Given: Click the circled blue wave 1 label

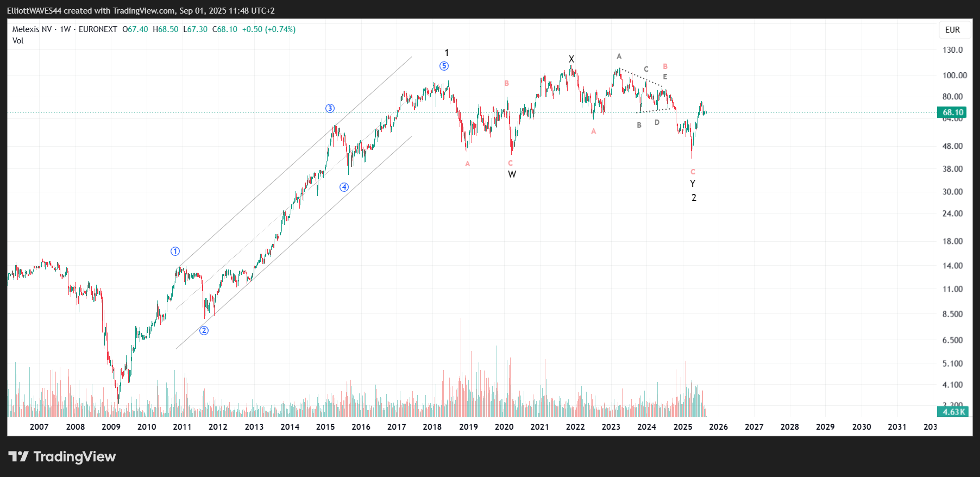Looking at the screenshot, I should 175,251.
